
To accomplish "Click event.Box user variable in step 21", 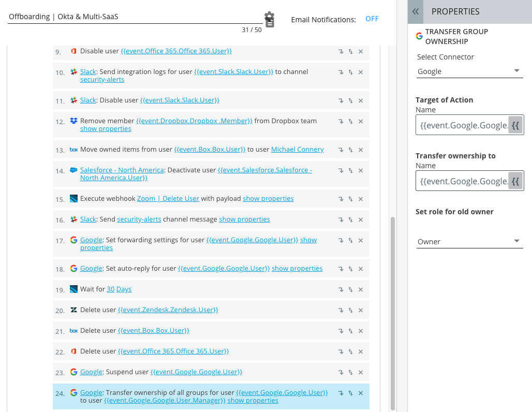I will 153,331.
